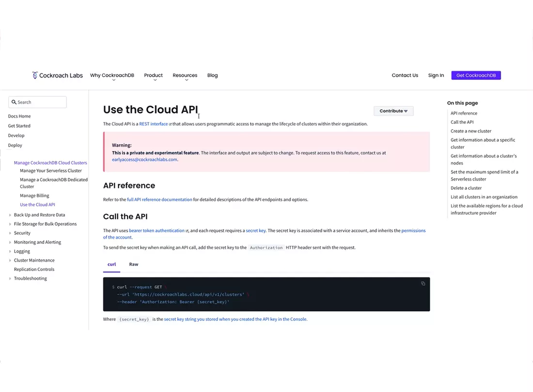Click the Get CockroachDB button
Screen dimensions: 533x392
[x=476, y=75]
